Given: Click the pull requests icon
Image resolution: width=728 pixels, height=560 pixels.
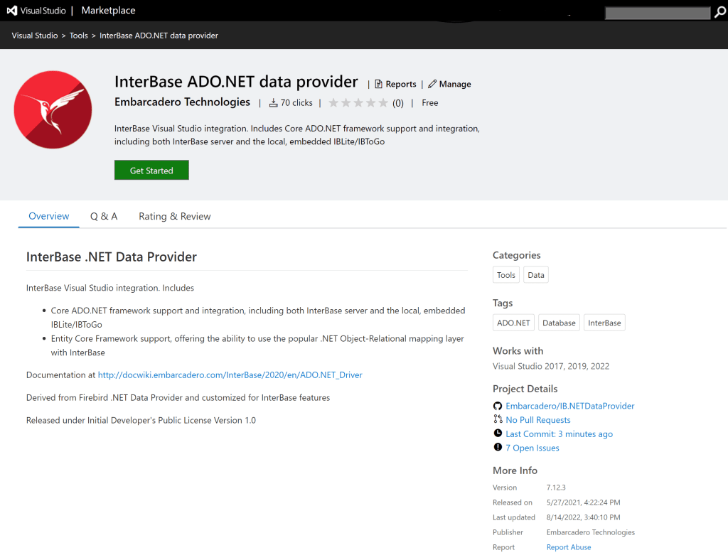Looking at the screenshot, I should point(498,419).
